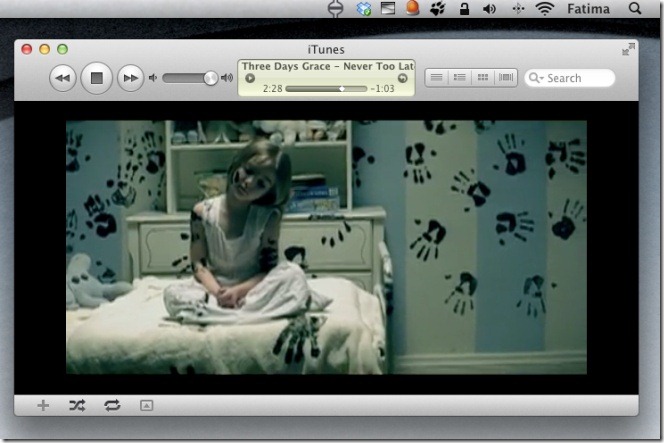Click the diamond playhead on the progress bar

pyautogui.click(x=342, y=89)
